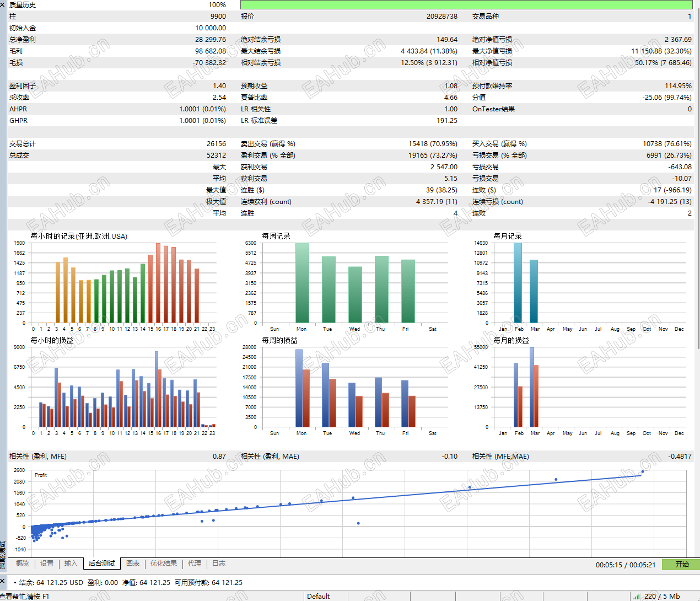Click the 最大净值亏损 value 11 150.88 (32.30%)
Viewport: 700px width, 601px height.
tap(661, 51)
